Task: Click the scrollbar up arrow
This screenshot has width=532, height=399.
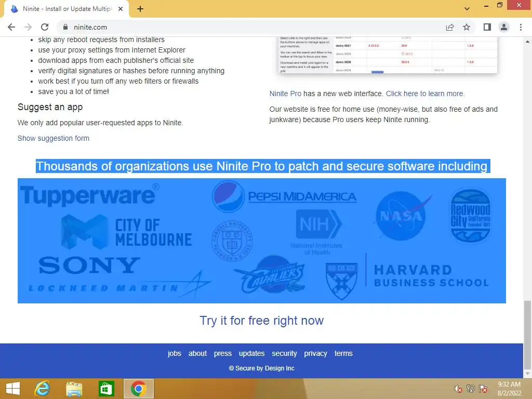Action: click(x=527, y=42)
